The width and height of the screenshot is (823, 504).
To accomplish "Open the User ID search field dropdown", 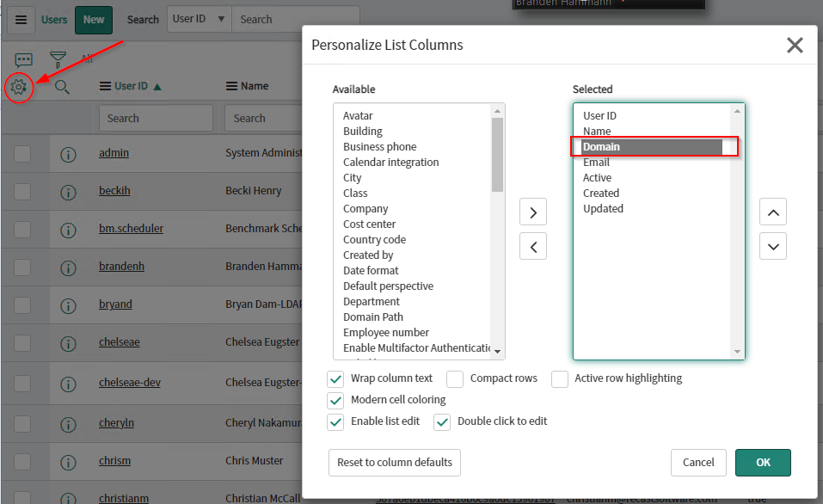I will [x=199, y=20].
